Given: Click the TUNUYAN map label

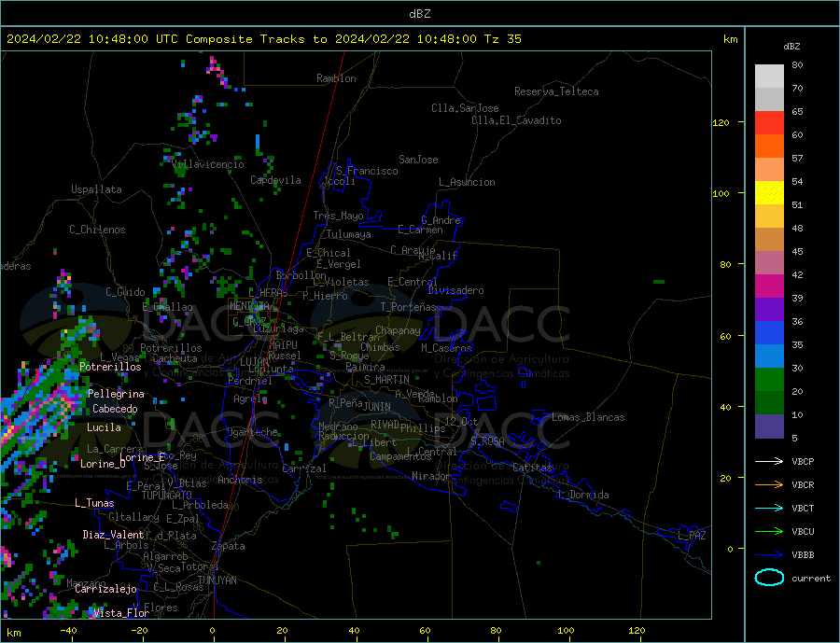Looking at the screenshot, I should point(217,580).
